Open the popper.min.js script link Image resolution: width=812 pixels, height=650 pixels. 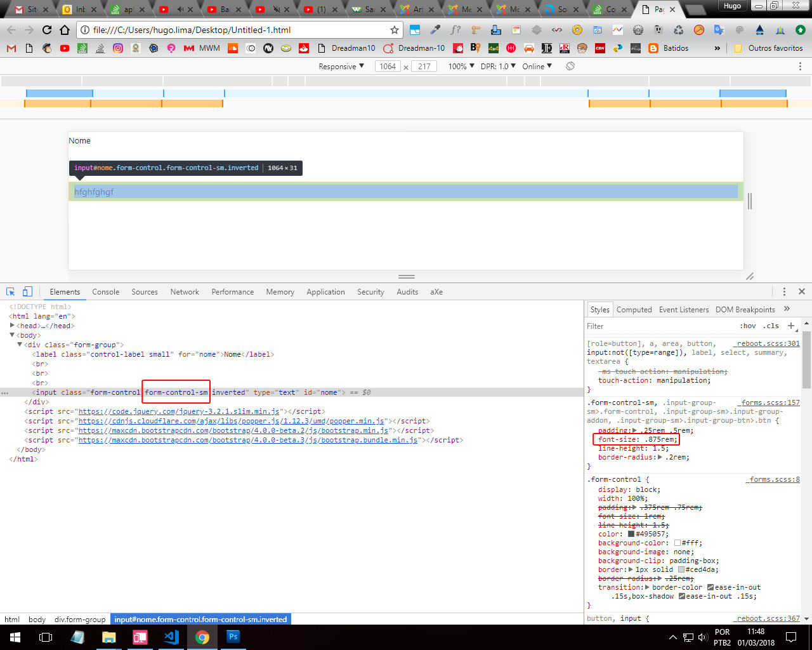(231, 421)
